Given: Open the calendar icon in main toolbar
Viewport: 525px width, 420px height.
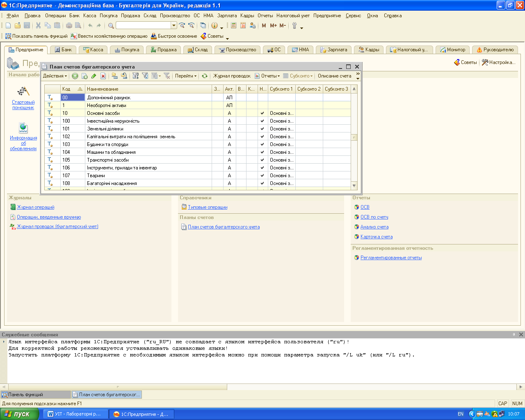Looking at the screenshot, I should point(243,25).
